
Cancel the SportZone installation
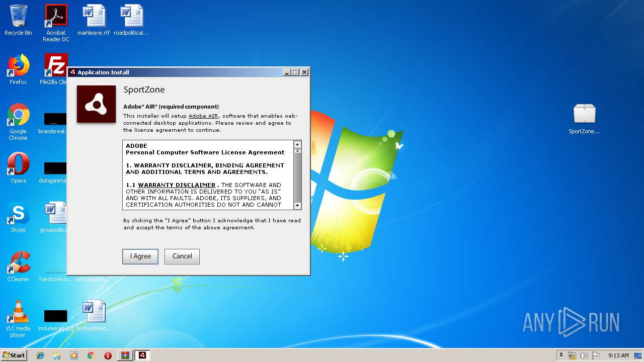tap(182, 256)
